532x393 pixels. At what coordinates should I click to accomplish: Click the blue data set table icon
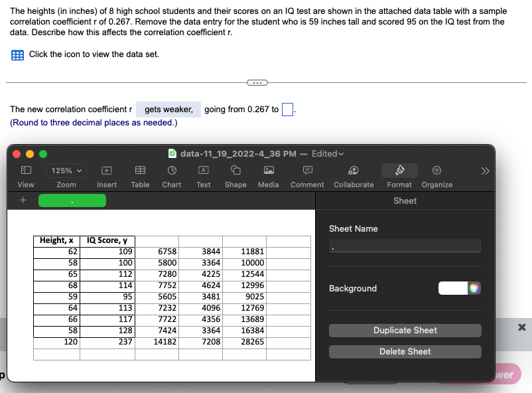point(17,55)
